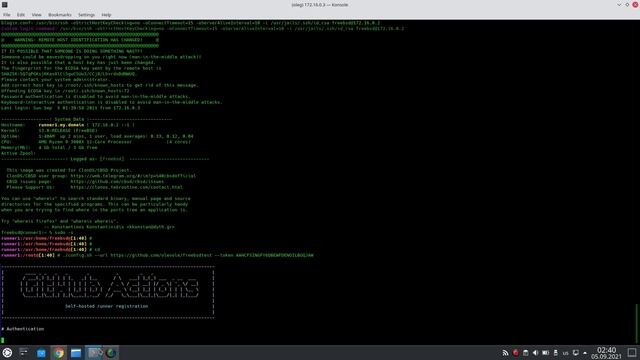Click the 'Last login' line in terminal
640x360 pixels.
(x=71, y=108)
